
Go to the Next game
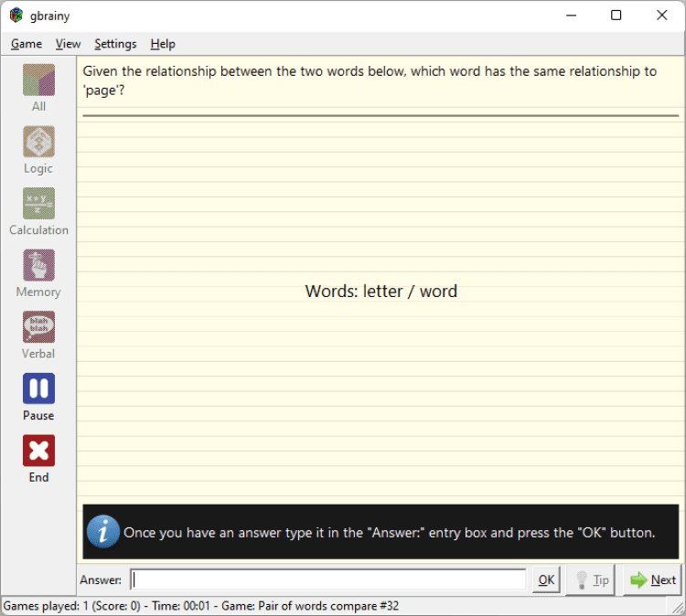coord(652,579)
